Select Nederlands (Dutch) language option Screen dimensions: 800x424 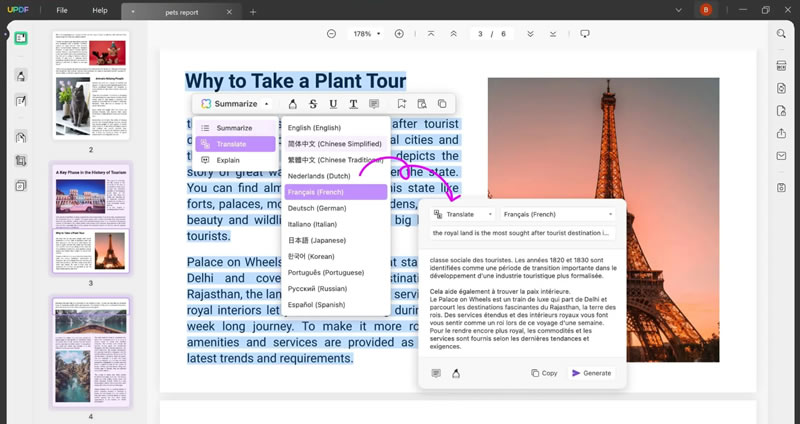(336, 176)
